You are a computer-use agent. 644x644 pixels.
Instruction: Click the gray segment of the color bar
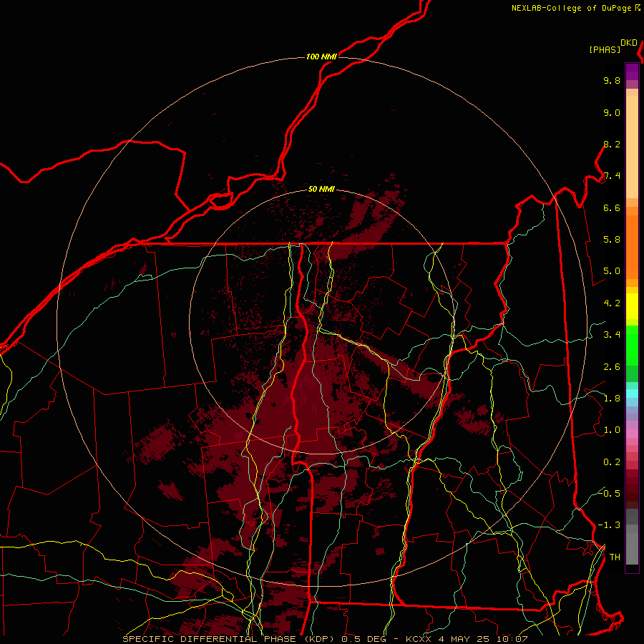point(632,537)
